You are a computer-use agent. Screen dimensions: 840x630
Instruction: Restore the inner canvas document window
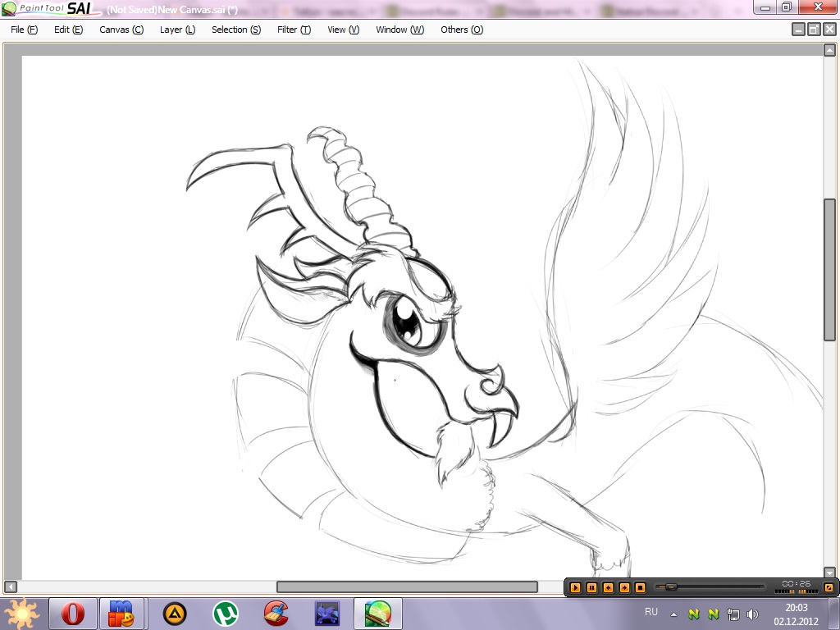(814, 30)
